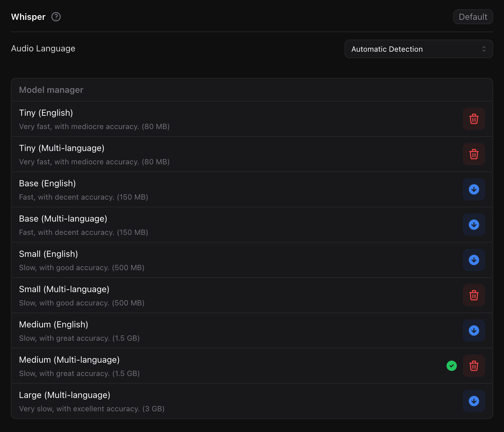Select the Tiny (English) model row
This screenshot has width=504, height=432.
point(217,119)
